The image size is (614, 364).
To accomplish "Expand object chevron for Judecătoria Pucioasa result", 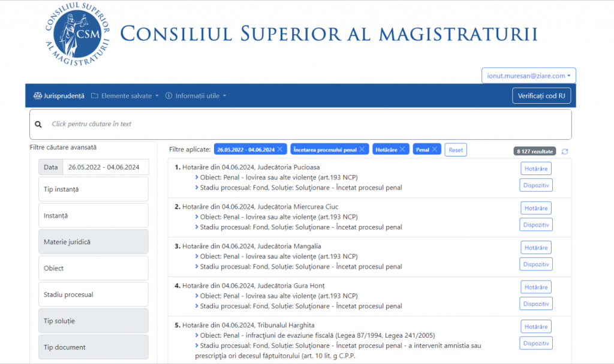I will click(x=197, y=178).
